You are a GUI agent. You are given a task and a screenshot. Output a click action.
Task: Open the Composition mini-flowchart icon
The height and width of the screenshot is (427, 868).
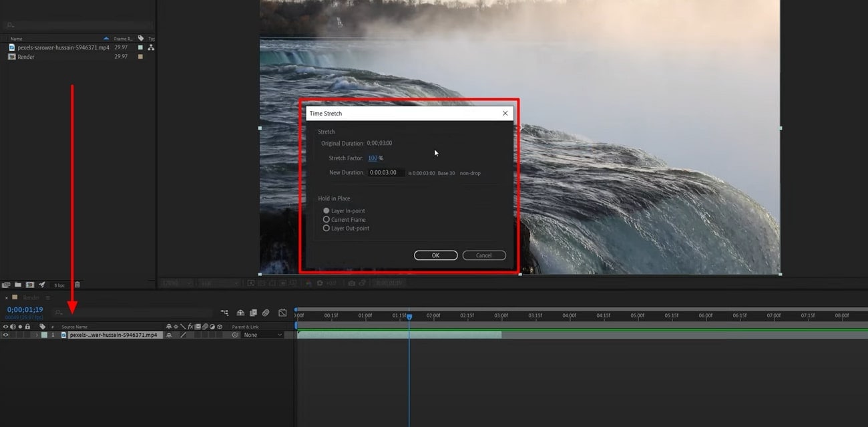[224, 313]
